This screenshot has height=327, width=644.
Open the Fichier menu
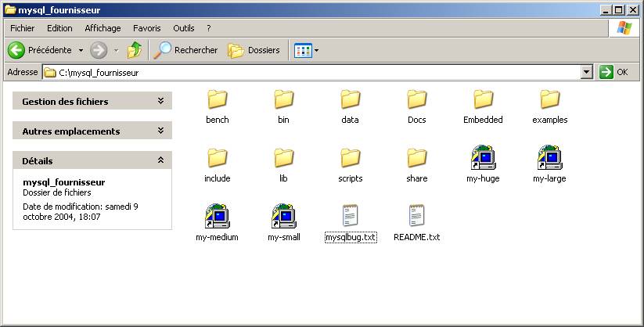pyautogui.click(x=22, y=28)
